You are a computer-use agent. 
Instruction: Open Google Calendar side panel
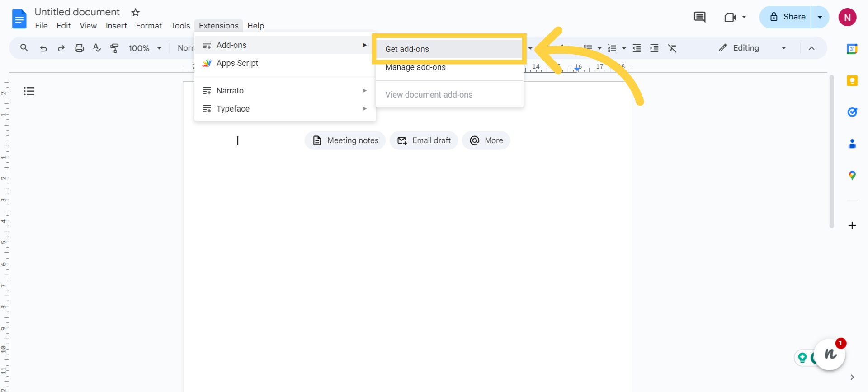(852, 49)
